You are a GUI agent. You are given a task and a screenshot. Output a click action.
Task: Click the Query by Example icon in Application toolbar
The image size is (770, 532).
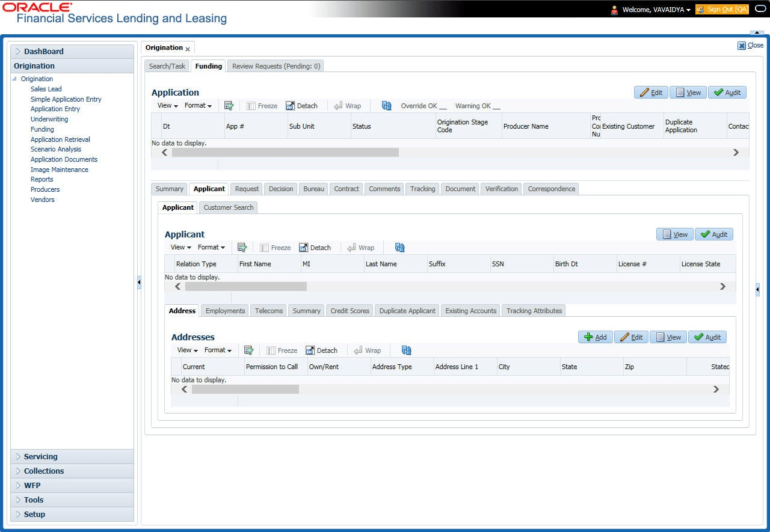click(229, 106)
